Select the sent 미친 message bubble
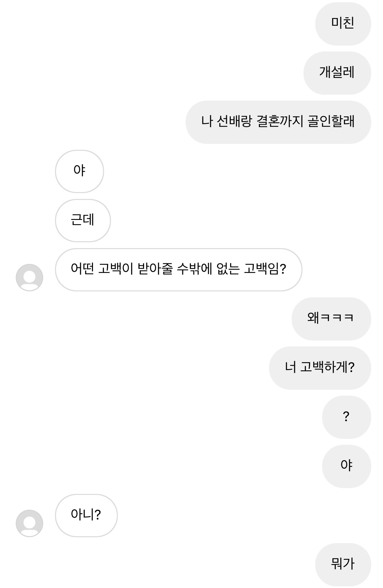383x588 pixels. tap(343, 24)
